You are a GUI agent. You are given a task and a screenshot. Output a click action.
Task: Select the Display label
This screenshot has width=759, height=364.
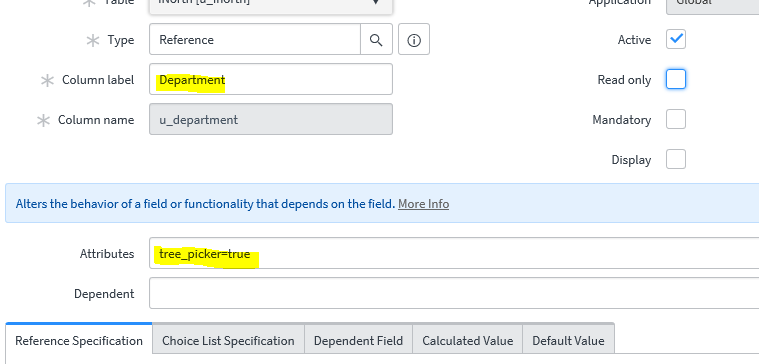tap(631, 160)
